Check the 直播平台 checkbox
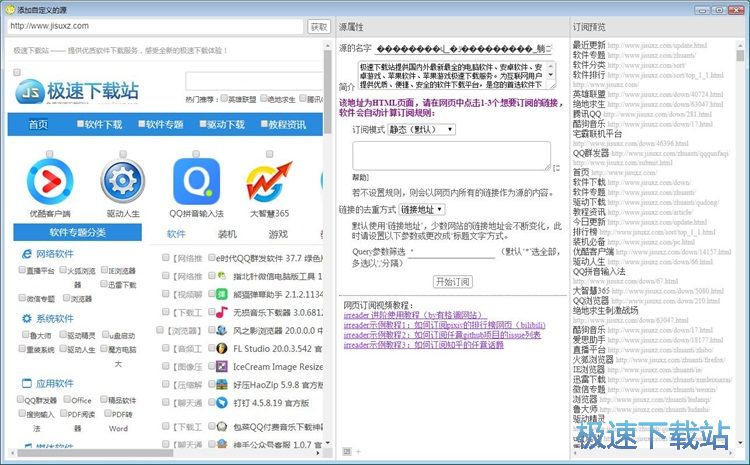Viewport: 750px width, 465px height. pos(22,270)
